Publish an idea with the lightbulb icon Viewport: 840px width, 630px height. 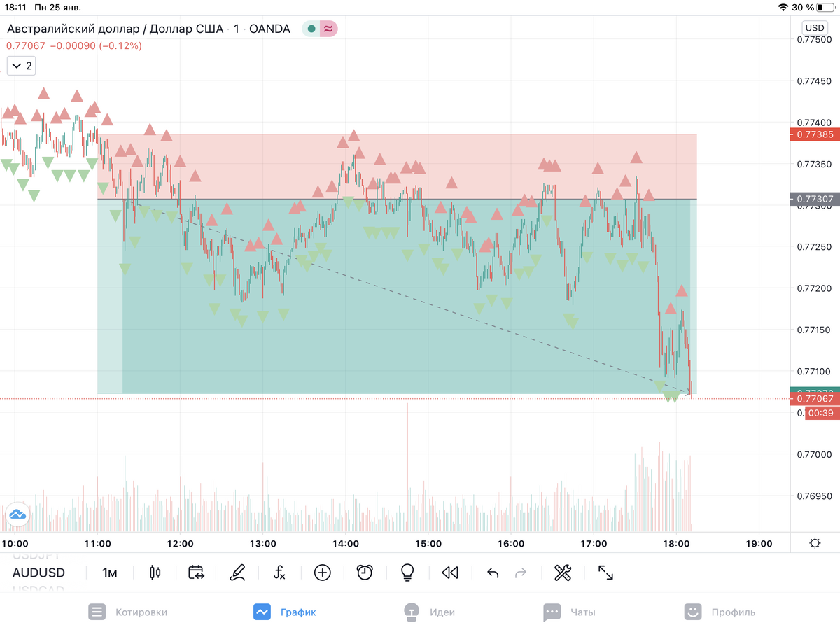coord(407,573)
